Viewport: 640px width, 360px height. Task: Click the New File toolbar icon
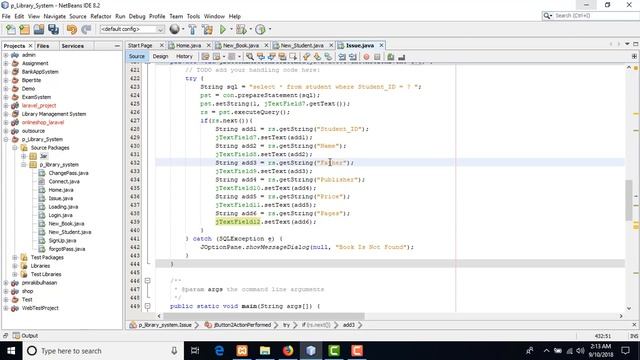(x=11, y=29)
